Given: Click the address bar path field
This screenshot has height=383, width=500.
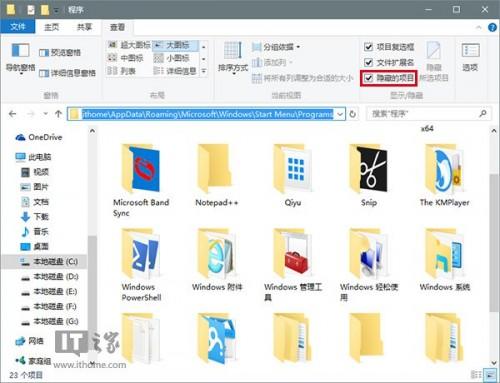Looking at the screenshot, I should pyautogui.click(x=206, y=114).
